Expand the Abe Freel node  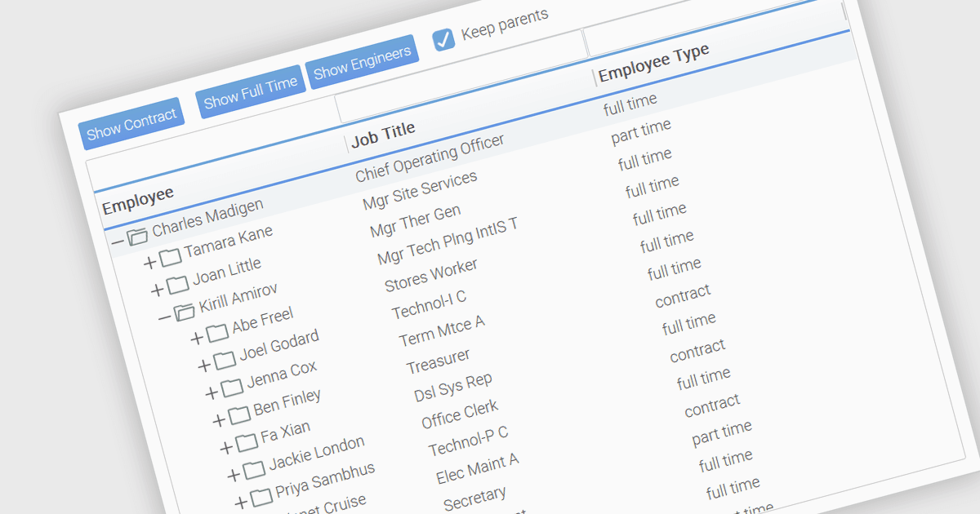[x=196, y=338]
